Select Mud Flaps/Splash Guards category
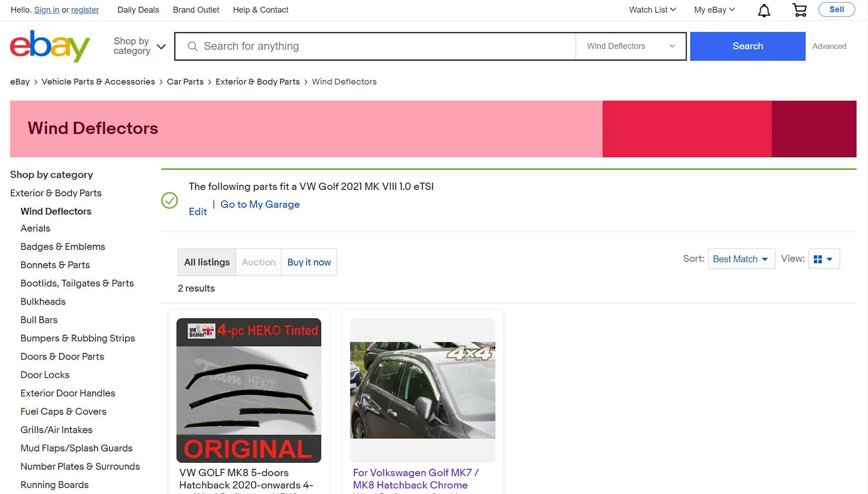The height and width of the screenshot is (494, 868). pos(76,448)
